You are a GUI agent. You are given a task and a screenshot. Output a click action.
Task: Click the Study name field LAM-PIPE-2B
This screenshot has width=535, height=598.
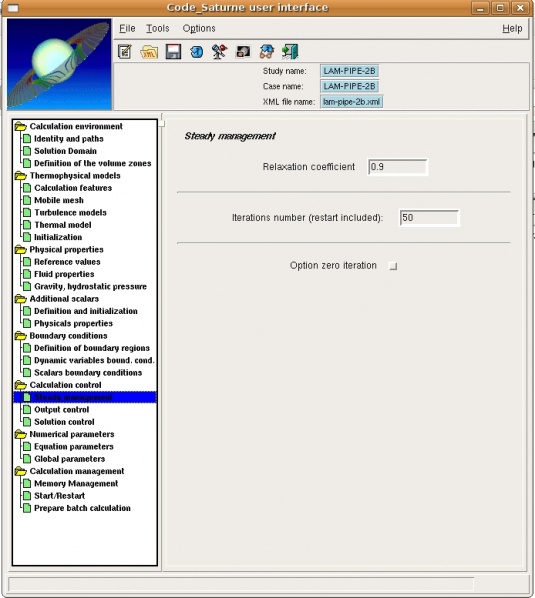(349, 71)
